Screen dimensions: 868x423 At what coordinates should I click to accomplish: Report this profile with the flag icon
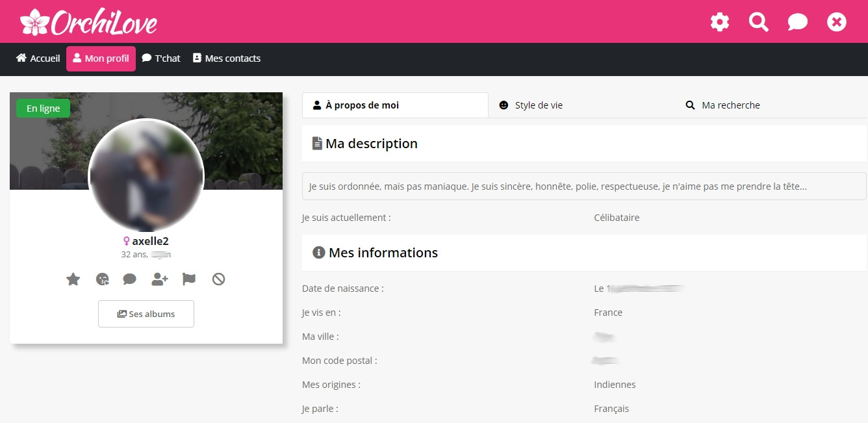pyautogui.click(x=189, y=279)
